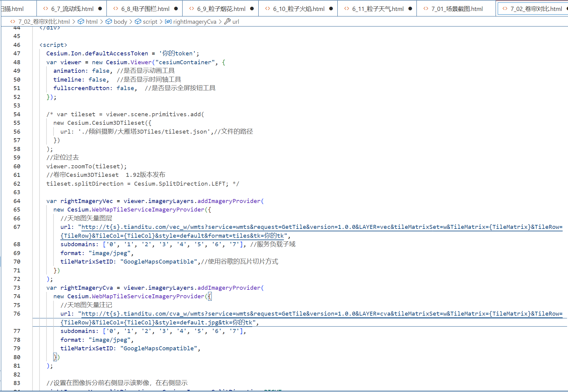Click 'tileset.splitDirection' on line 62
Image resolution: width=568 pixels, height=392 pixels.
85,184
